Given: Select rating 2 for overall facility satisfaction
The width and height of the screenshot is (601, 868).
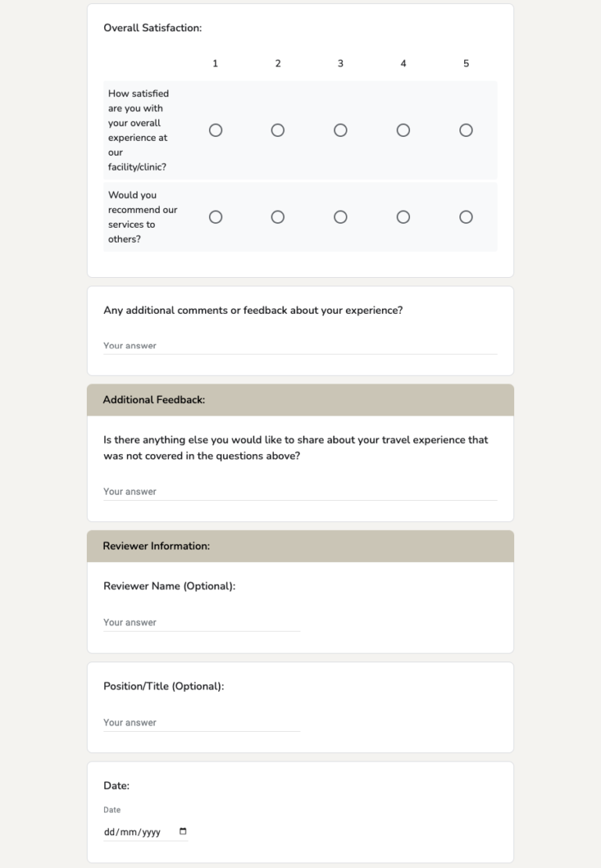Looking at the screenshot, I should [x=278, y=130].
